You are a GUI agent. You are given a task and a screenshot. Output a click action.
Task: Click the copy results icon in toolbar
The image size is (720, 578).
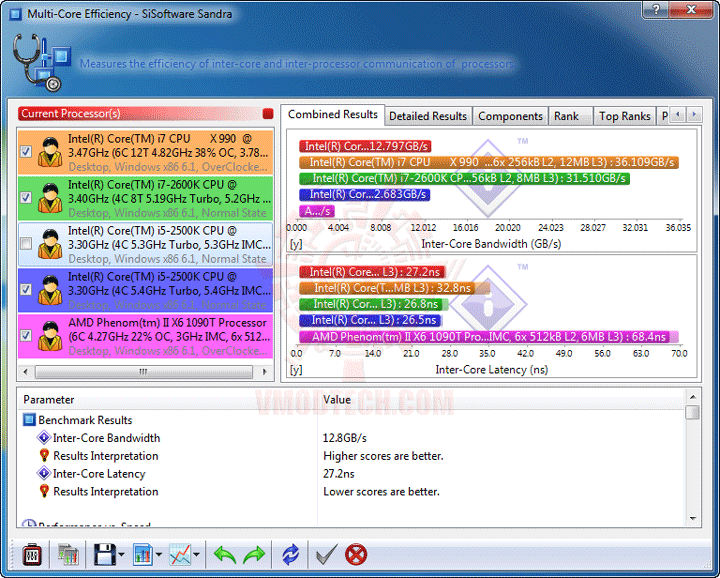coord(68,555)
